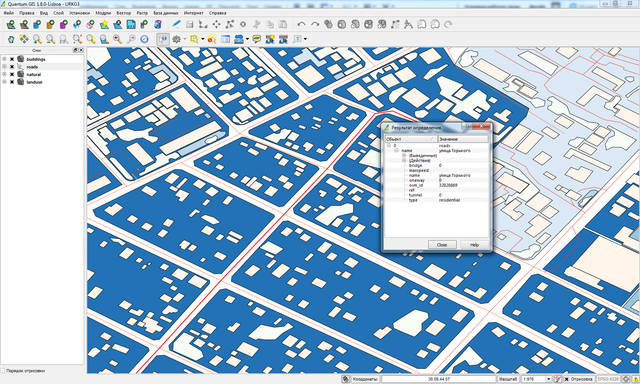Click the Add Raster Layer toolbar icon

[24, 24]
